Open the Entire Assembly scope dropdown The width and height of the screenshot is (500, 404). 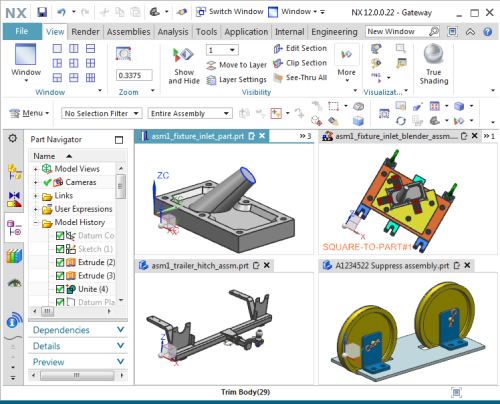(190, 114)
